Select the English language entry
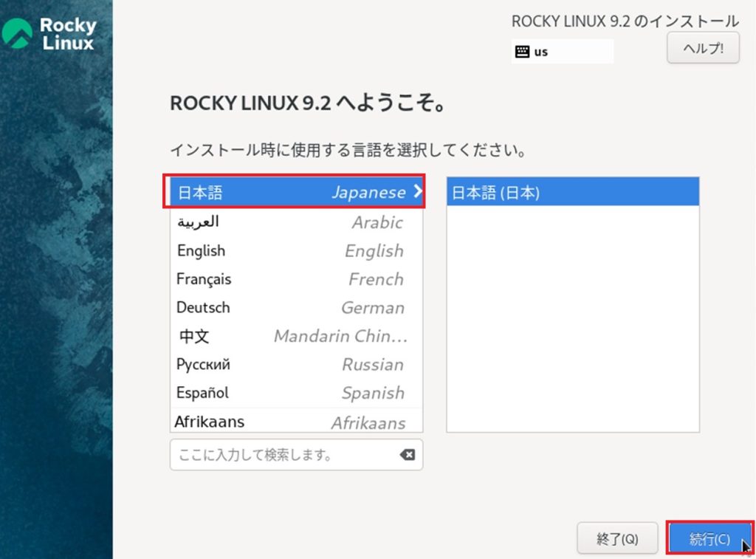This screenshot has width=756, height=559. point(295,250)
